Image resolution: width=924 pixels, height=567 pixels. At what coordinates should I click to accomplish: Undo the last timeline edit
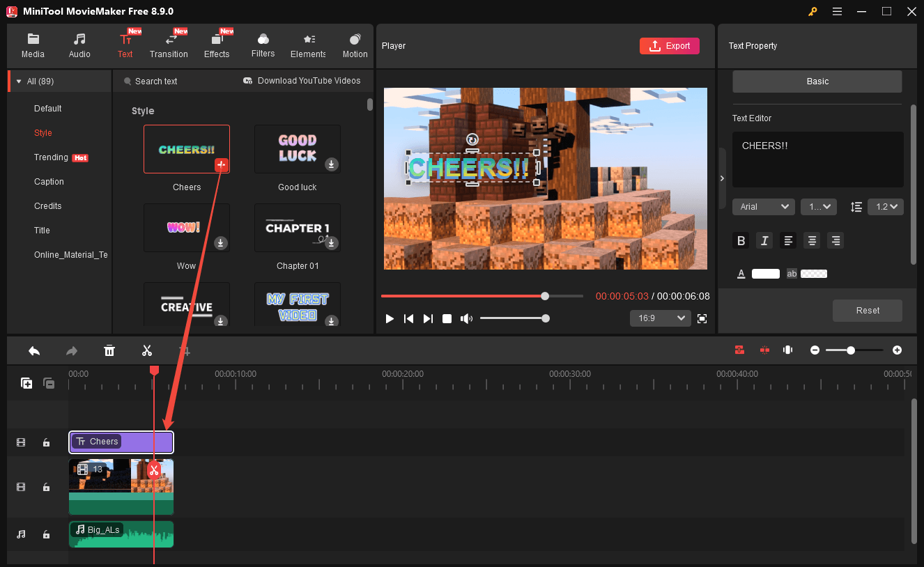click(x=34, y=350)
